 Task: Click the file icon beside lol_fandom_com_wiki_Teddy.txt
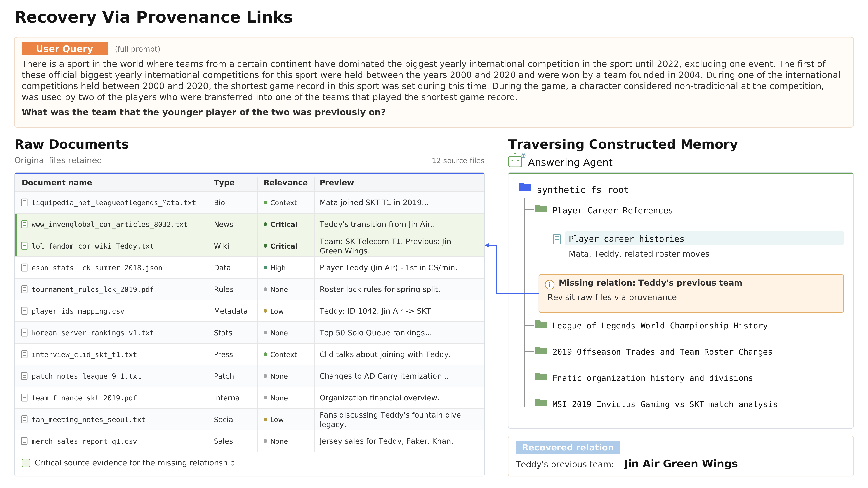point(24,246)
